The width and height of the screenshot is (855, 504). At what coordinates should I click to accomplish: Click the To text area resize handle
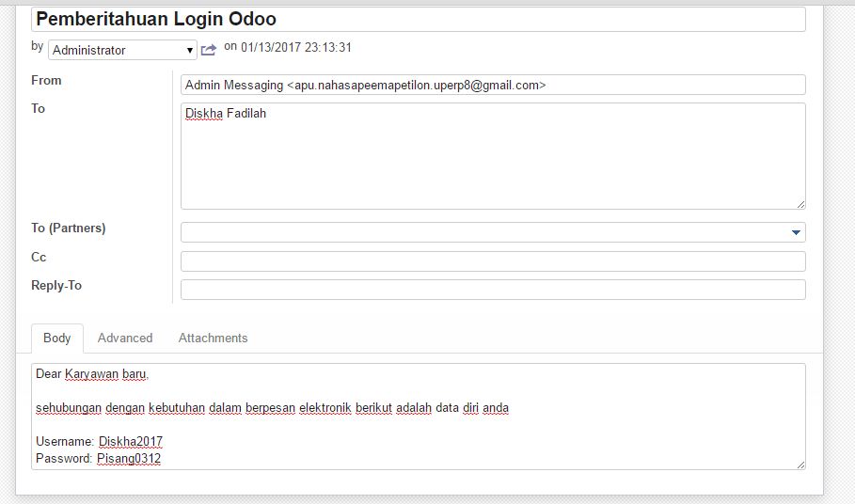point(800,204)
